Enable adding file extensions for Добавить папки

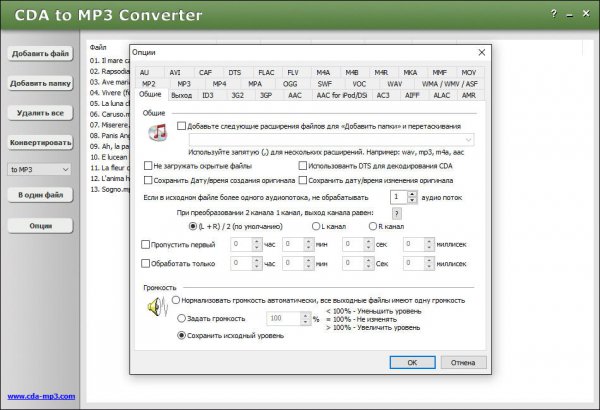click(x=181, y=126)
